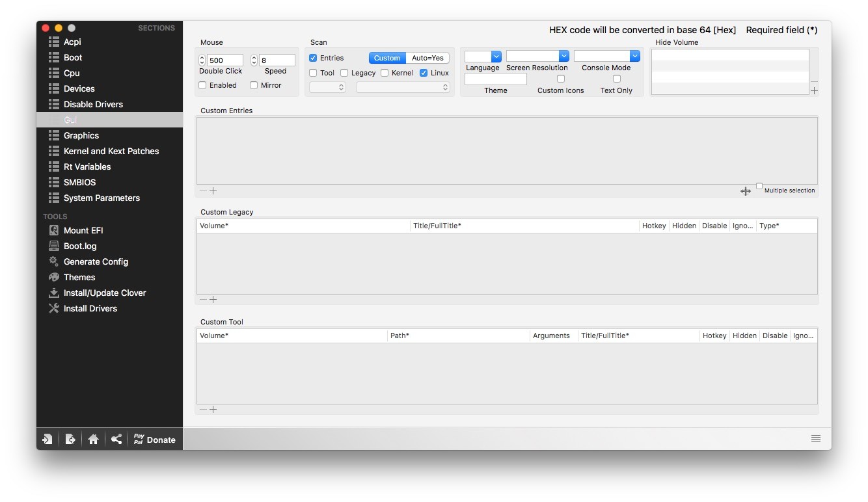Expand the Screen Resolution dropdown

tap(537, 57)
